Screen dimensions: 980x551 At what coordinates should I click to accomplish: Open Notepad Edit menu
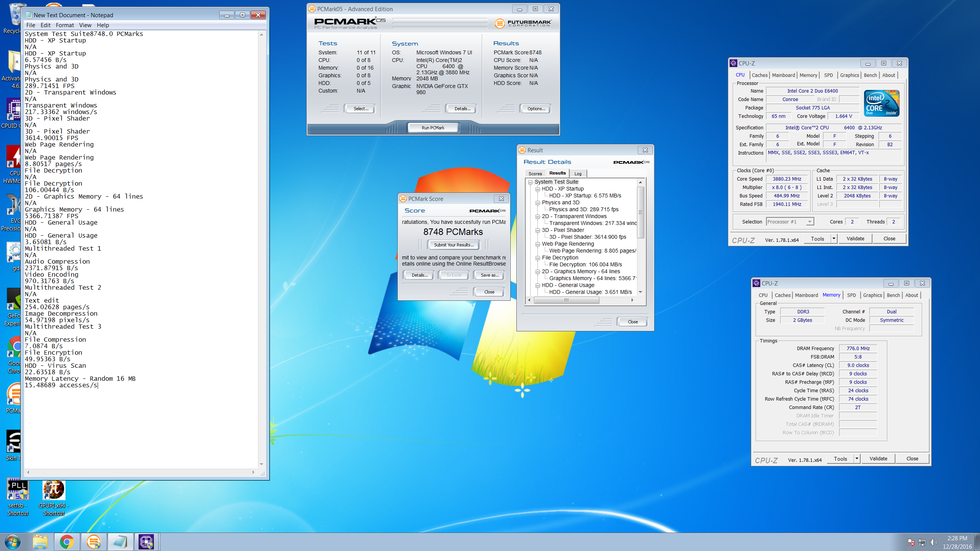46,25
